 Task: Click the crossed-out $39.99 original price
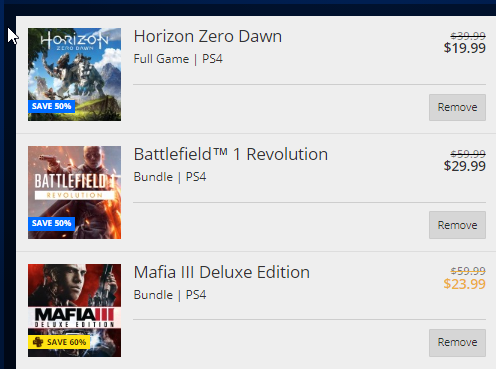pos(468,36)
